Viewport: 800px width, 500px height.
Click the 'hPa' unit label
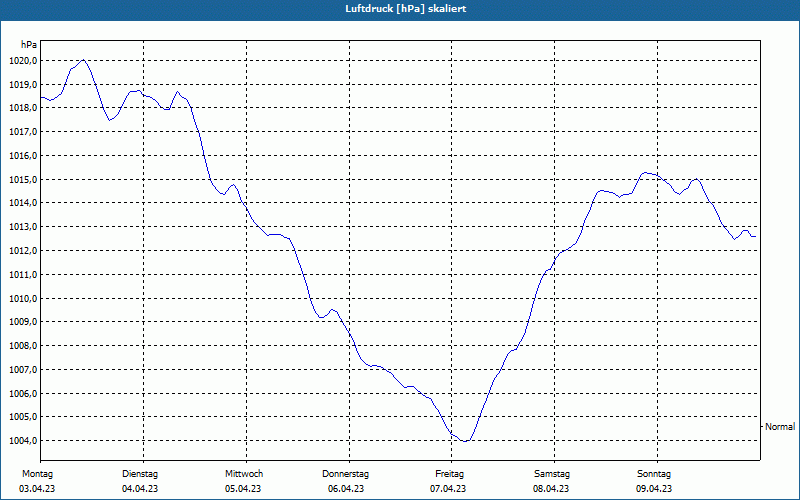[29, 45]
